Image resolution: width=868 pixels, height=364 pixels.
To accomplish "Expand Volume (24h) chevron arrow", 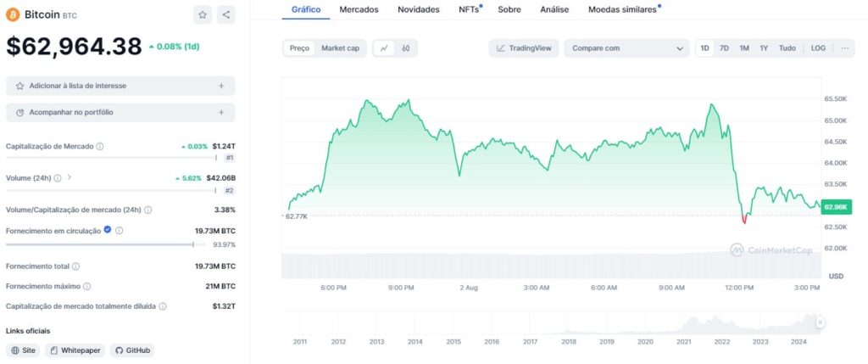I will tap(70, 177).
